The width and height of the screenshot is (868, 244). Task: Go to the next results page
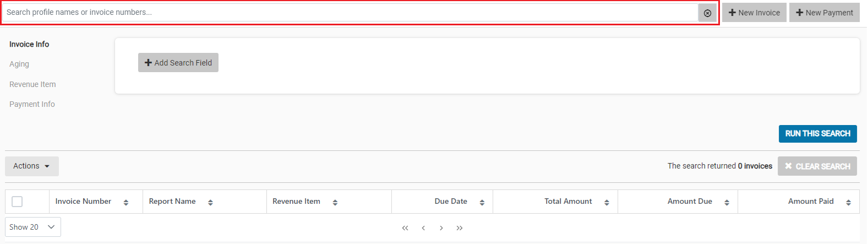441,228
